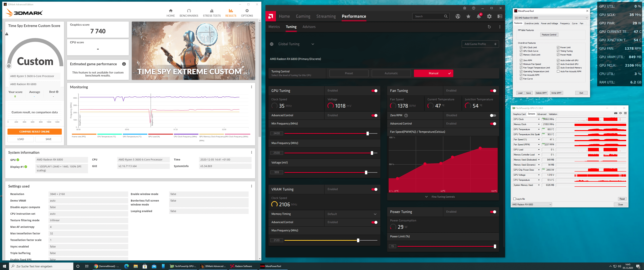Open GPU-Z device selection dropdown
This screenshot has width=644, height=270.
click(531, 205)
